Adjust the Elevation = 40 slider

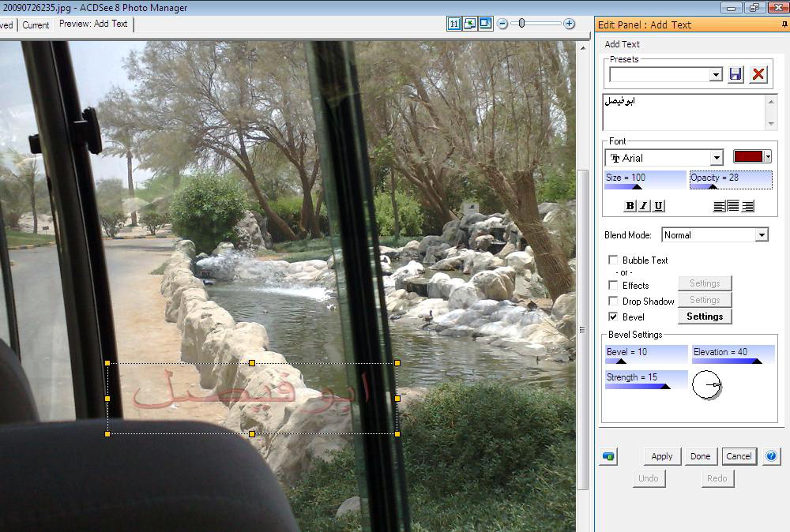pyautogui.click(x=733, y=354)
